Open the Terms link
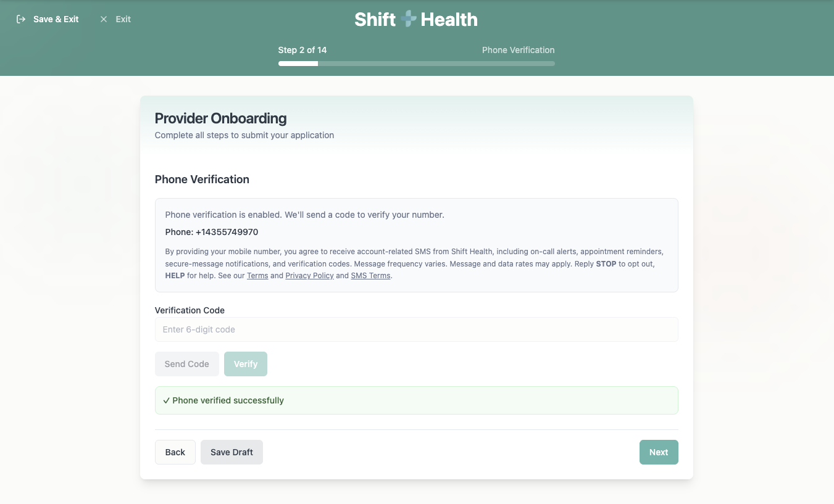 pyautogui.click(x=257, y=276)
